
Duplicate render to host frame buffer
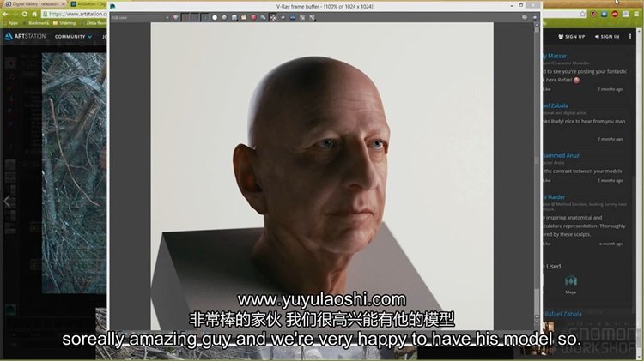[x=264, y=18]
